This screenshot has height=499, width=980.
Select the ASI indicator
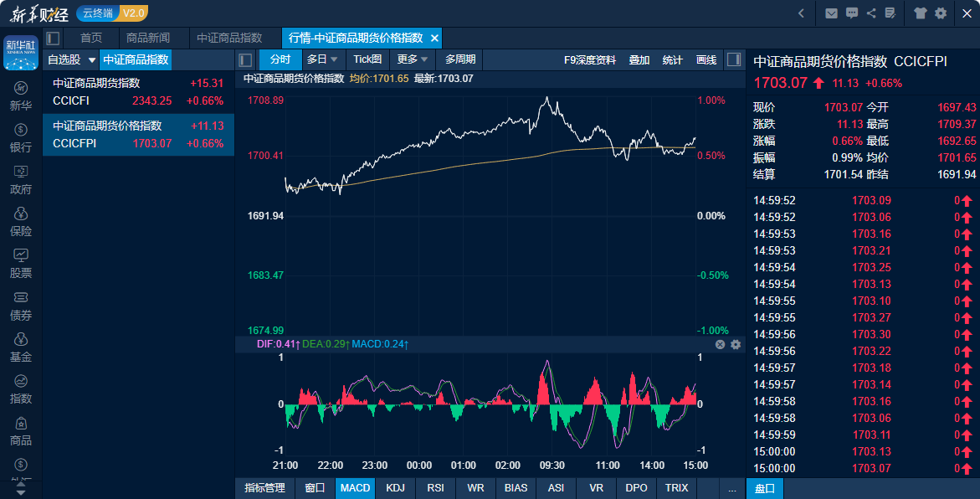(556, 488)
